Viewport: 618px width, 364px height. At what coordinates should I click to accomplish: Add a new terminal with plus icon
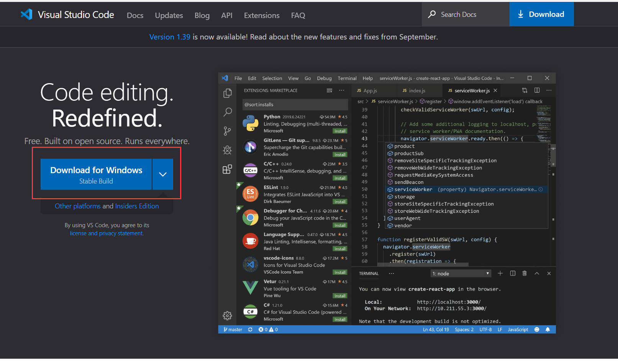point(500,273)
